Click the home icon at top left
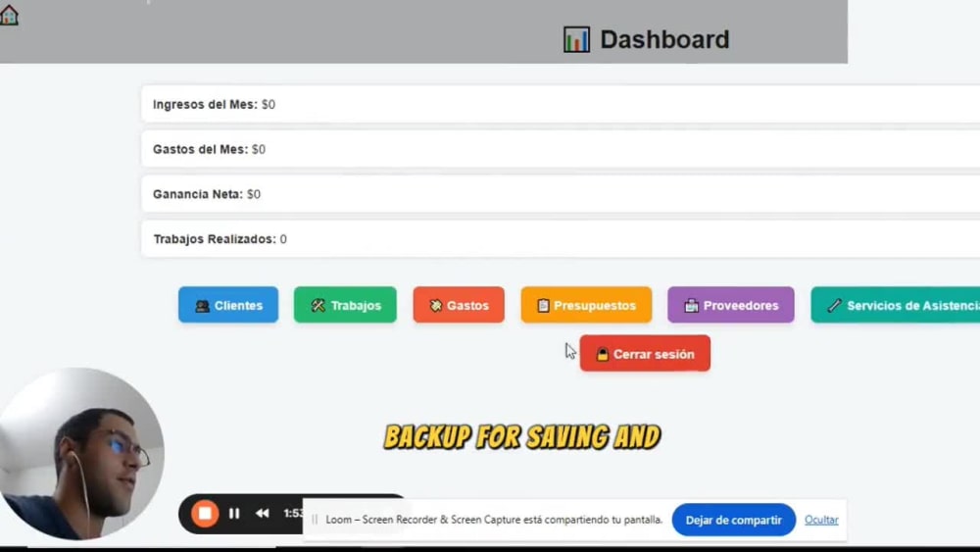Viewport: 980px width, 552px height. (9, 15)
